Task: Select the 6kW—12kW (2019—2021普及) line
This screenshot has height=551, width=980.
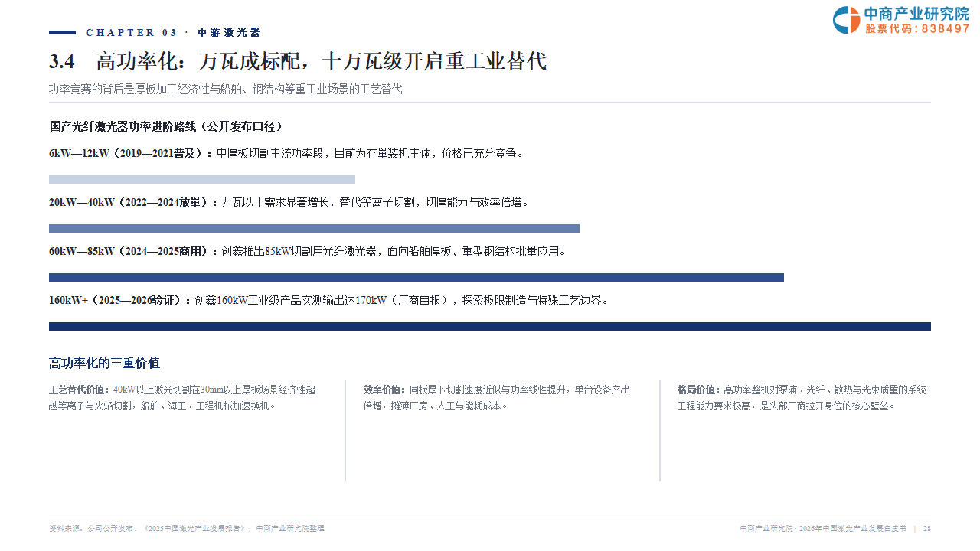Action: (286, 153)
